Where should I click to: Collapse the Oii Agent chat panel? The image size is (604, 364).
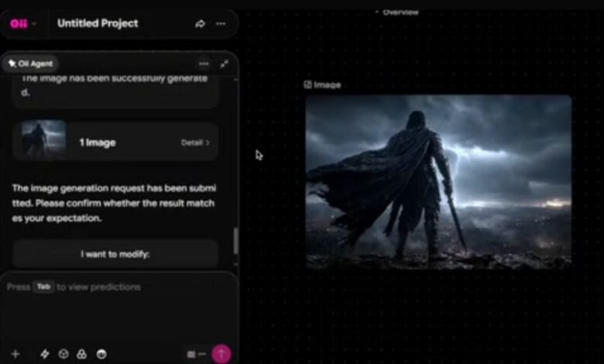[x=225, y=64]
